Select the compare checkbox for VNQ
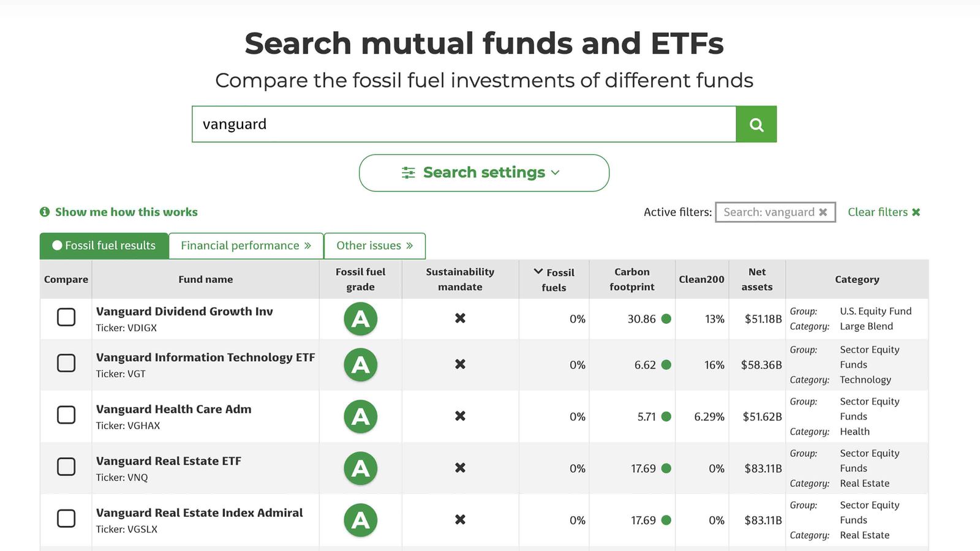Viewport: 980px width, 551px height. [x=66, y=466]
